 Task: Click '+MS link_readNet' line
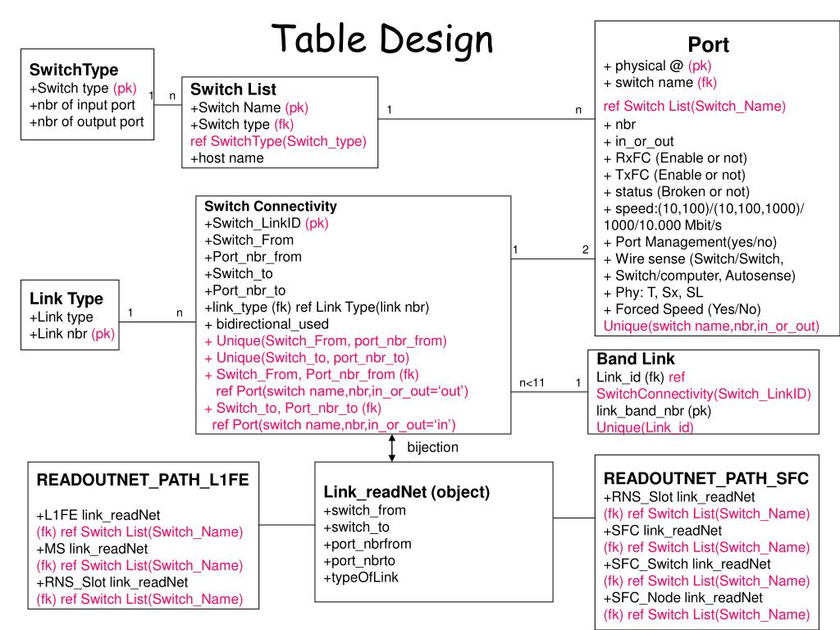92,549
